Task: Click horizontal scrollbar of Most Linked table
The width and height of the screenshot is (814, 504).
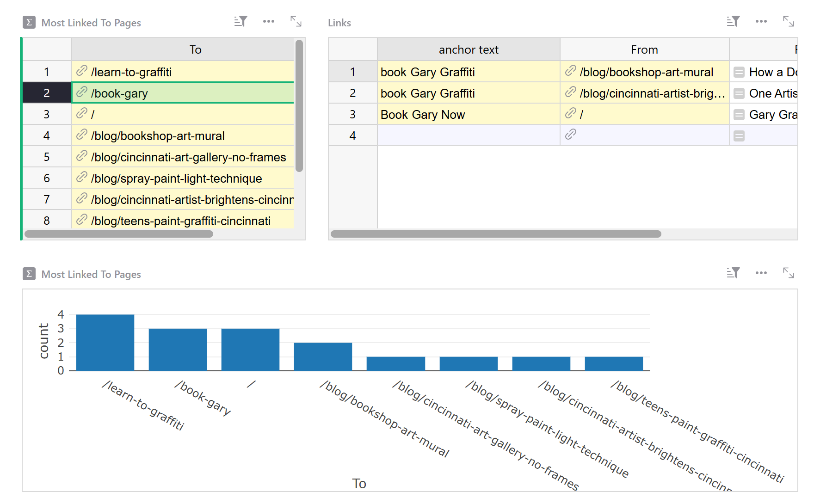Action: click(119, 234)
